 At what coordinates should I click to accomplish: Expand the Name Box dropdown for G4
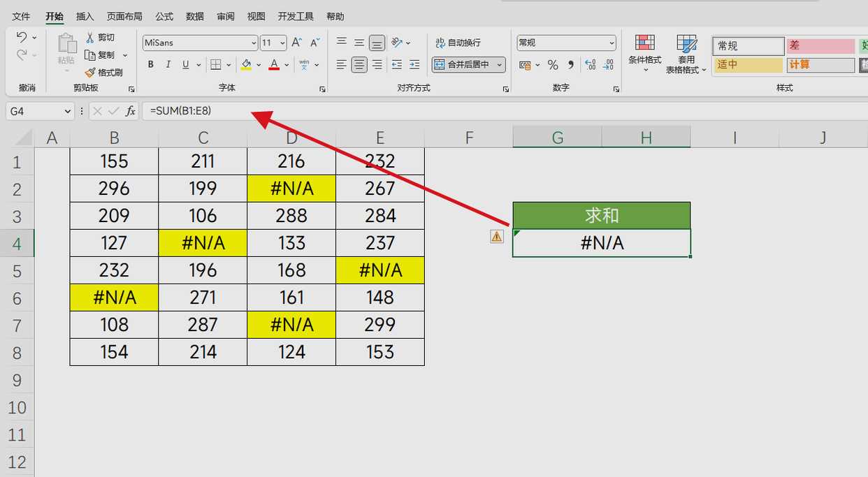pyautogui.click(x=68, y=111)
